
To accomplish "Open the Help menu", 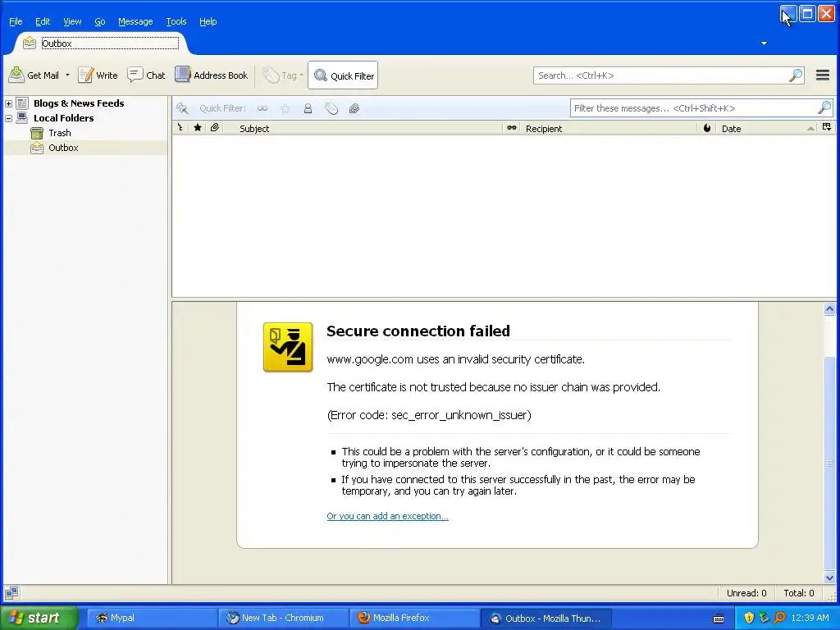I will click(x=208, y=21).
